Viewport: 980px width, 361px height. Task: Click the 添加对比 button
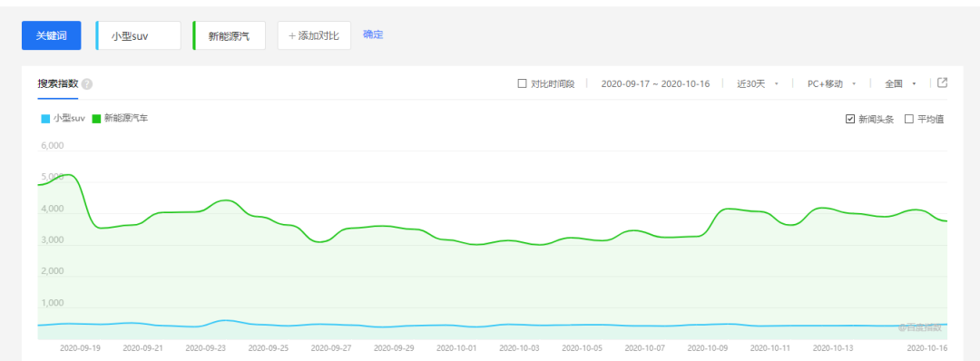pyautogui.click(x=314, y=35)
